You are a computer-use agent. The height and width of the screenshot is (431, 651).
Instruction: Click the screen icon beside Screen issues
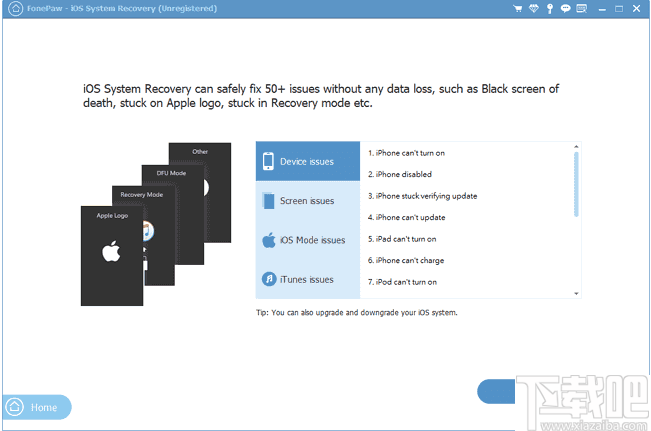tap(269, 201)
